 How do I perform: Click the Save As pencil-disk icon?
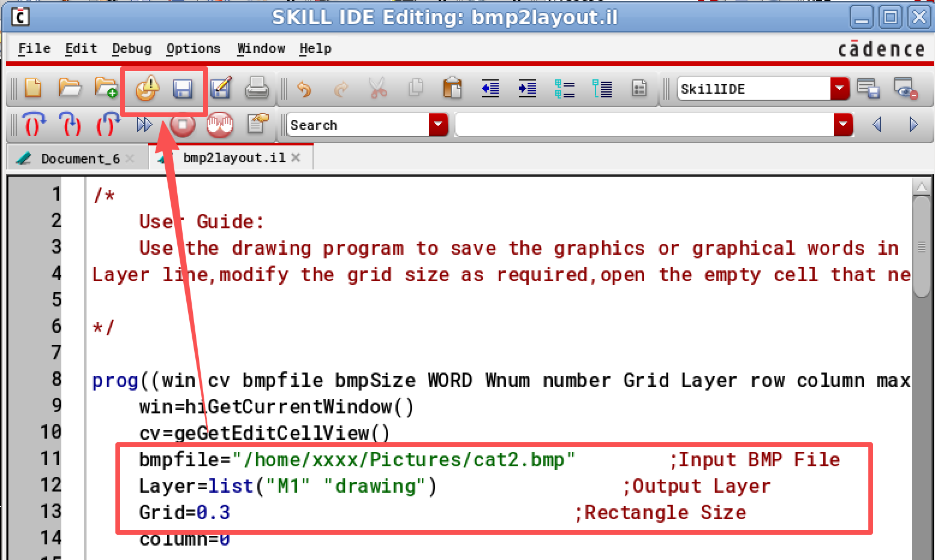(221, 88)
